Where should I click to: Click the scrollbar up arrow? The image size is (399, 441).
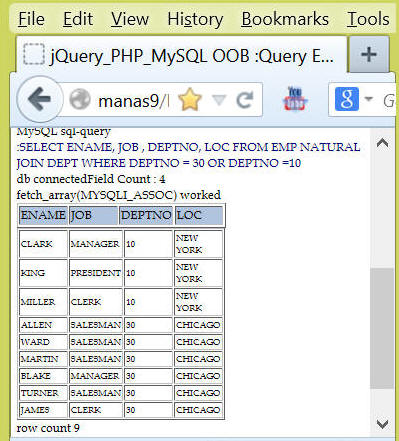pyautogui.click(x=382, y=143)
